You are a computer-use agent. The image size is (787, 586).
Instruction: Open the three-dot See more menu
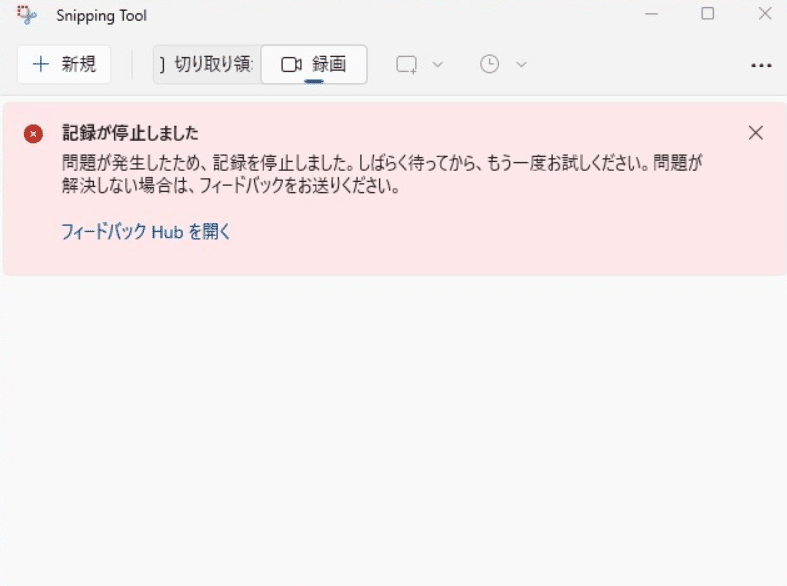[x=761, y=65]
